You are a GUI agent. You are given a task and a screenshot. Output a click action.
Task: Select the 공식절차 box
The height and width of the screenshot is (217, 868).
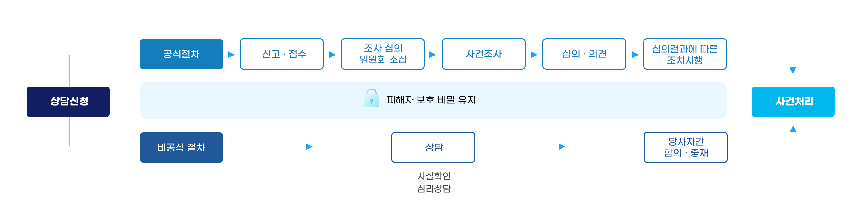pos(181,54)
